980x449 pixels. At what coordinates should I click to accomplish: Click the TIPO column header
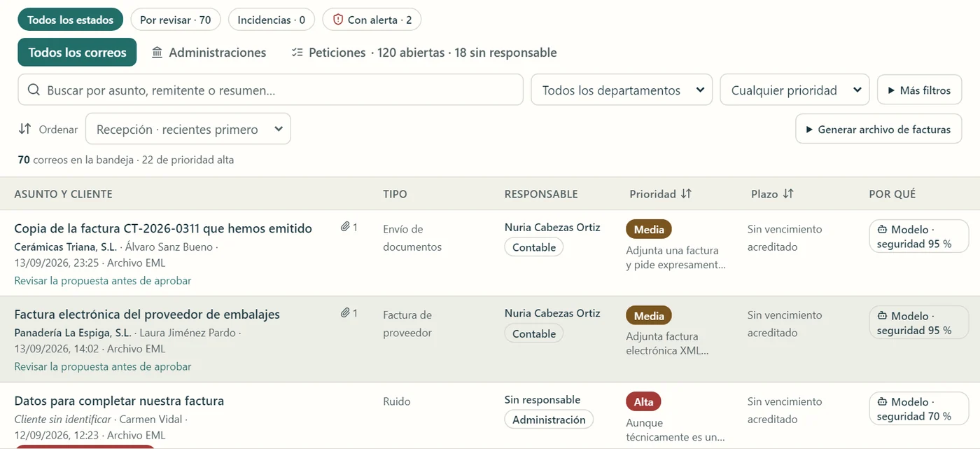(395, 194)
